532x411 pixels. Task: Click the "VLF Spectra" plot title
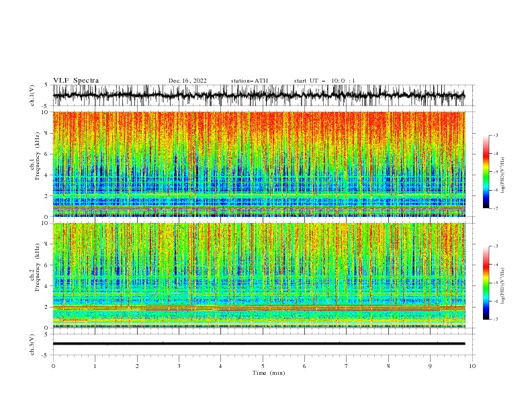(76, 81)
